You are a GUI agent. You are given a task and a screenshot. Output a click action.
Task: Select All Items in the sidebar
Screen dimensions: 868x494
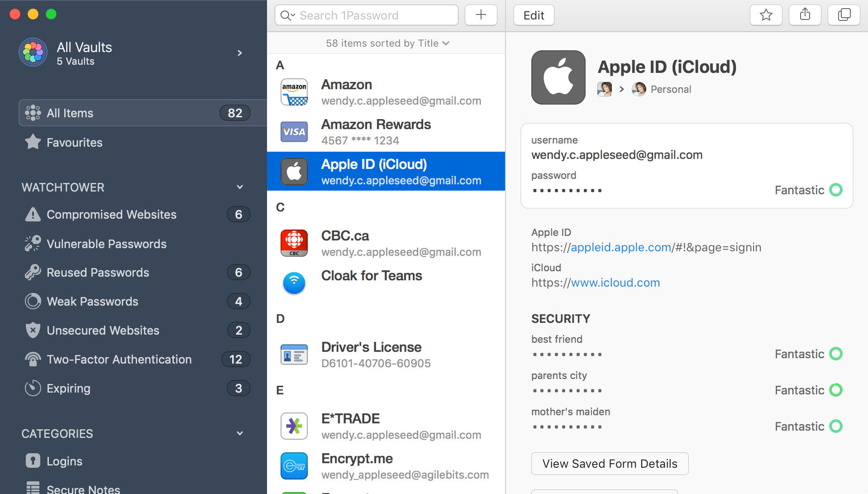pyautogui.click(x=70, y=113)
